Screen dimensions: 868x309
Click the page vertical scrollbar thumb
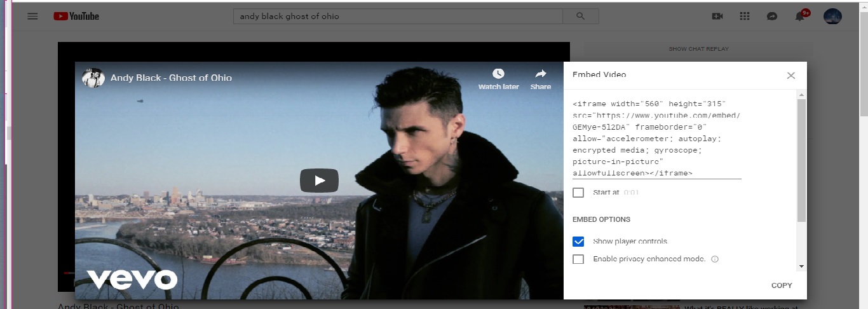pyautogui.click(x=864, y=63)
